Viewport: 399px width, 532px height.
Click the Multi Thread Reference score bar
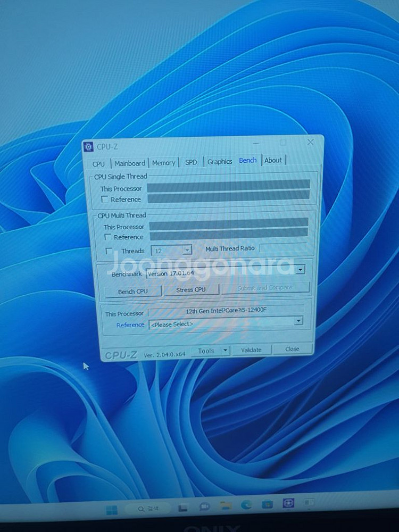229,235
